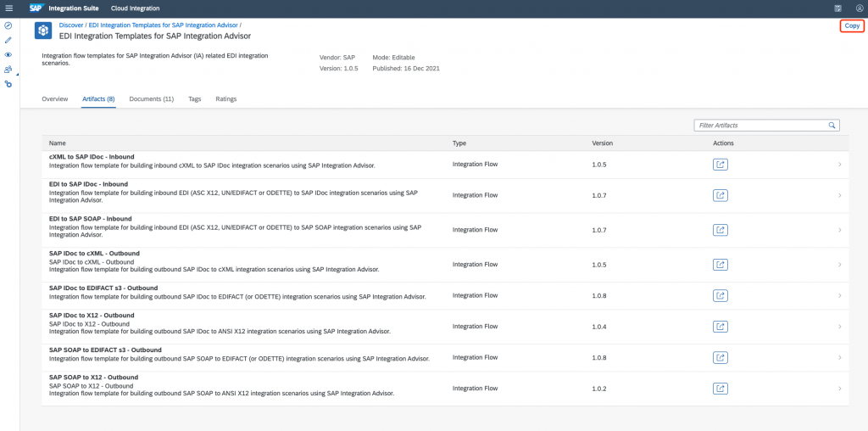Expand row chevron for SAP IDoc to EDIFACT s3
Viewport: 868px width, 431px height.
840,296
